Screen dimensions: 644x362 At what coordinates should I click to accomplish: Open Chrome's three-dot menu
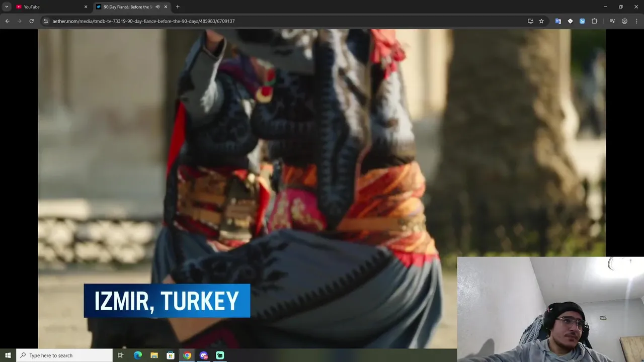(x=636, y=21)
